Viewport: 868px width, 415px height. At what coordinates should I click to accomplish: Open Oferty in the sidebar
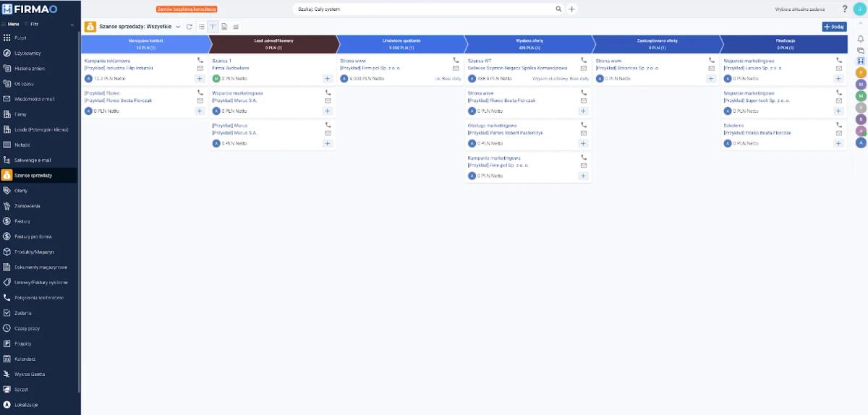click(40, 190)
